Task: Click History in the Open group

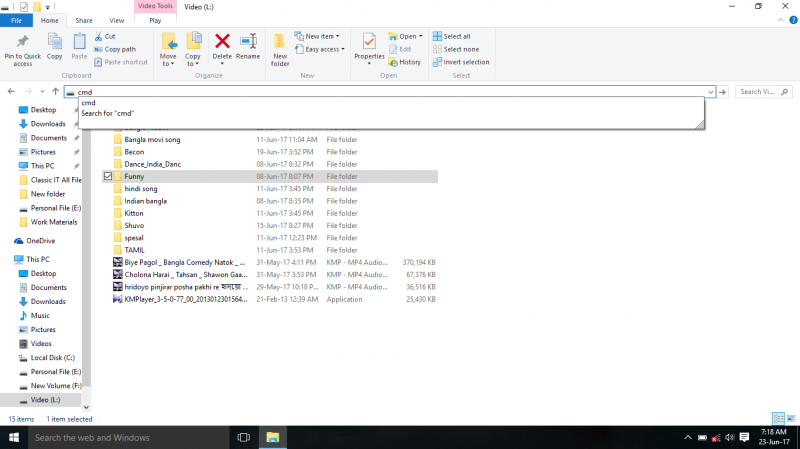Action: pos(405,62)
